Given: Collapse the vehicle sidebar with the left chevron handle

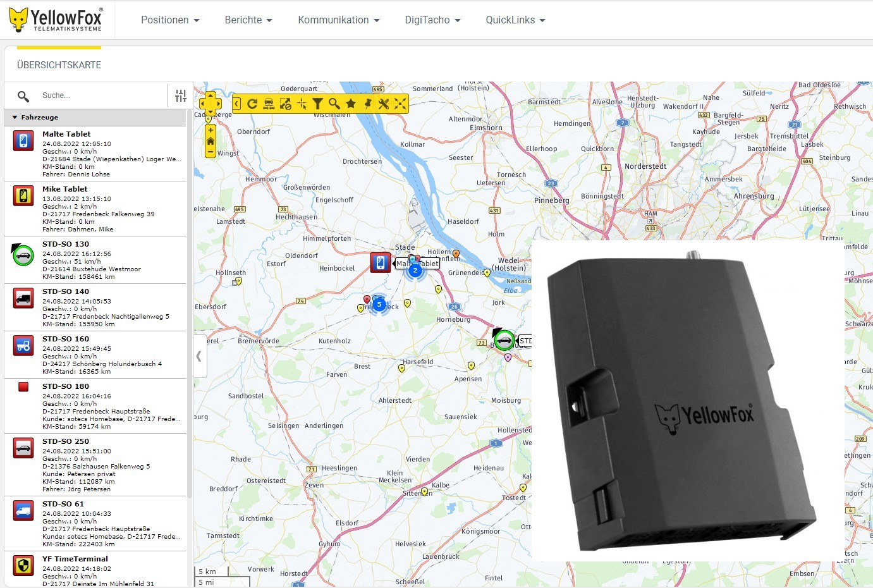Looking at the screenshot, I should 199,356.
